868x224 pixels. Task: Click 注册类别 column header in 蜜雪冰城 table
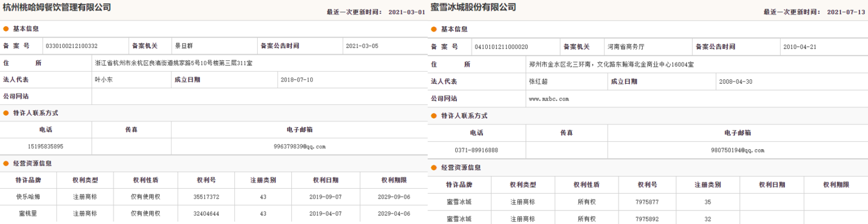[x=708, y=185]
